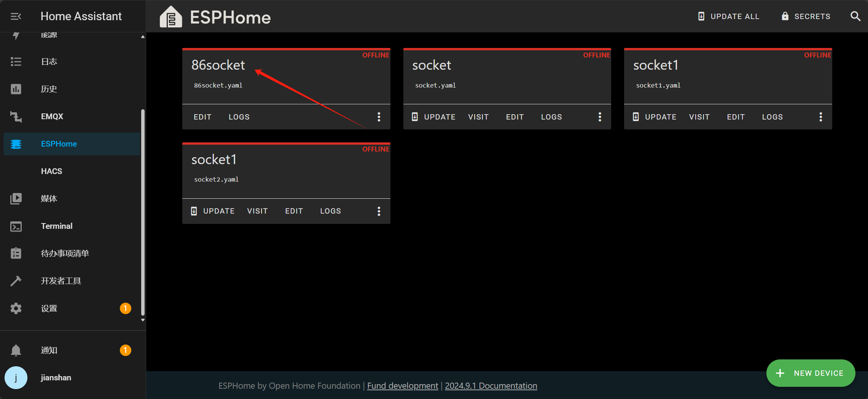Open the 86socket card three-dot menu
Screen dimensions: 868x399
pyautogui.click(x=379, y=117)
